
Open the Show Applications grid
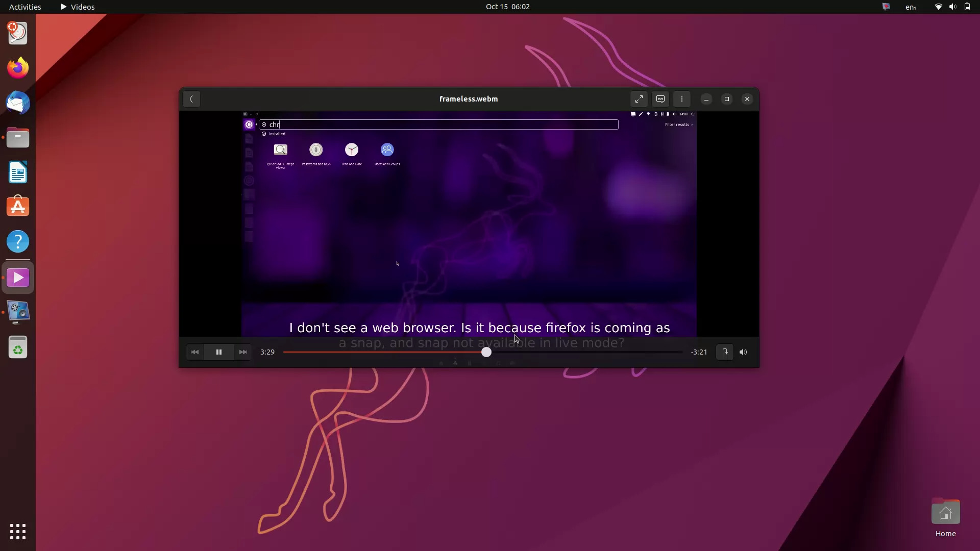pyautogui.click(x=17, y=532)
